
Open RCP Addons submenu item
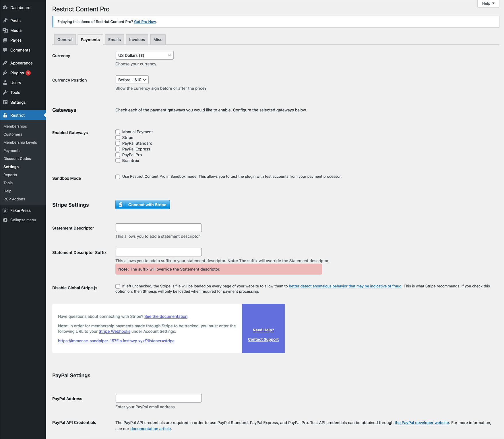[14, 199]
